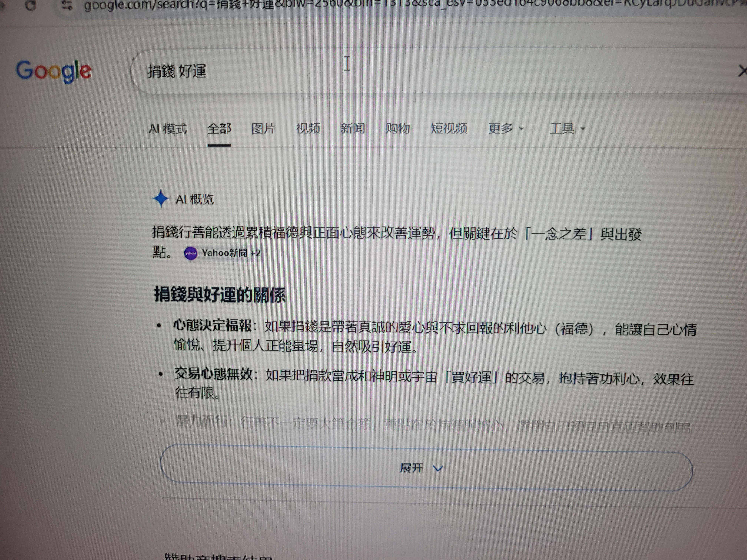Screen dimensions: 747x560
Task: Click heading 捐錢與好運的關係
Action: pyautogui.click(x=220, y=295)
